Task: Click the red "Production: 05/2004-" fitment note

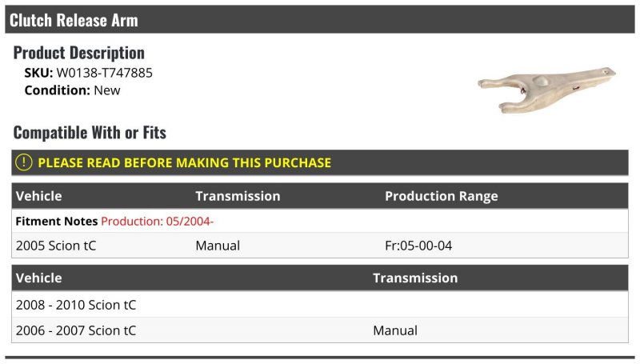Action: (x=157, y=221)
